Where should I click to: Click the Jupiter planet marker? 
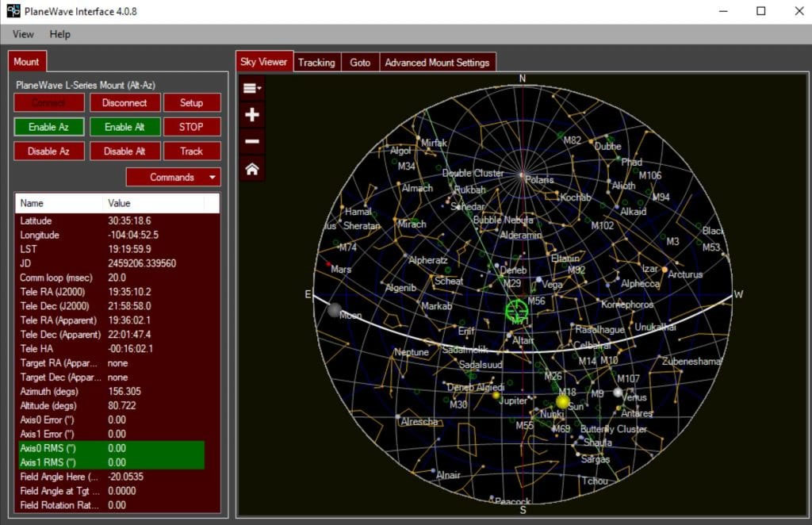496,395
